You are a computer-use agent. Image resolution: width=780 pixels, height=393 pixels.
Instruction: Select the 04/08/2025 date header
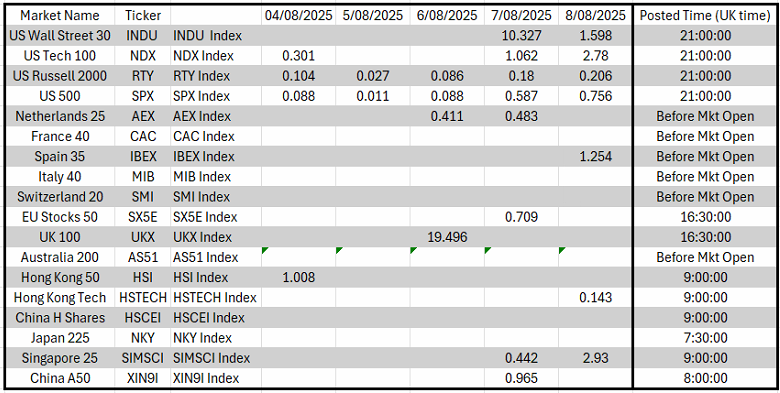click(x=298, y=15)
